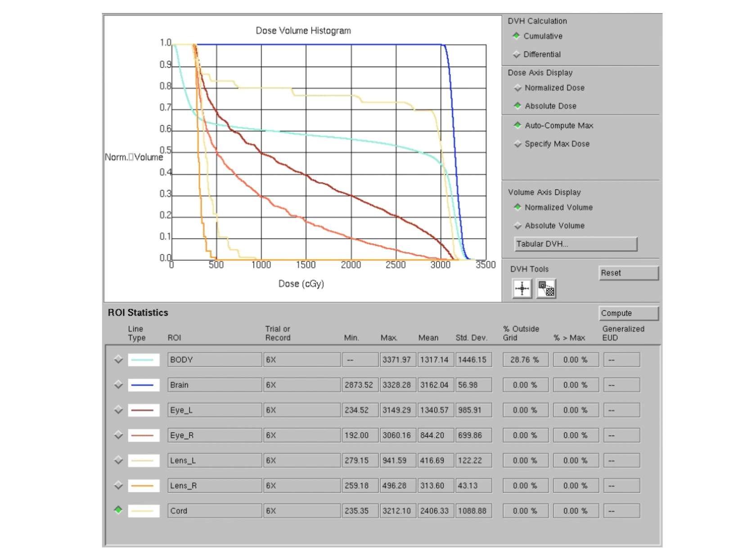Select the BODY ROI row diamond toggle
This screenshot has height=558, width=756.
click(x=118, y=359)
